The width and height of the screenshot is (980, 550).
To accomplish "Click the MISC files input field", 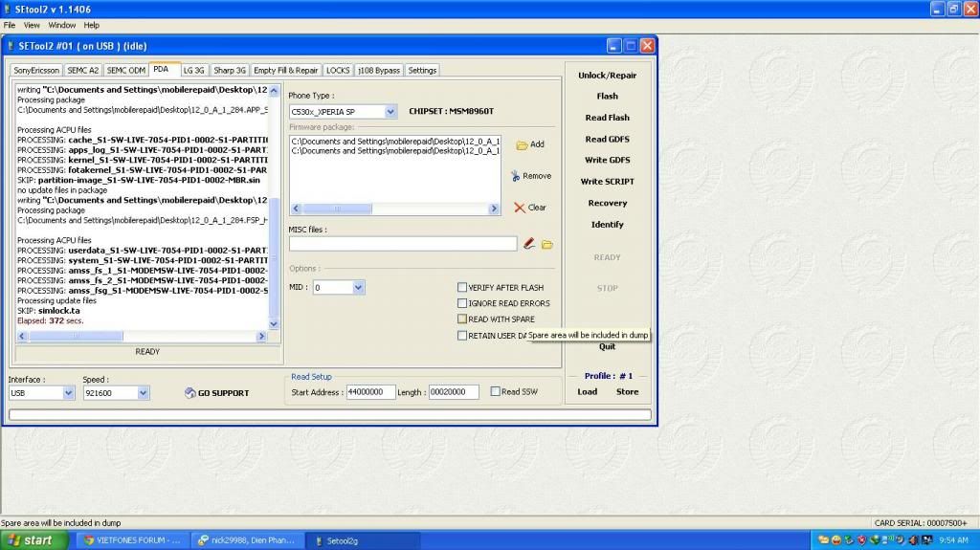I will click(x=403, y=244).
